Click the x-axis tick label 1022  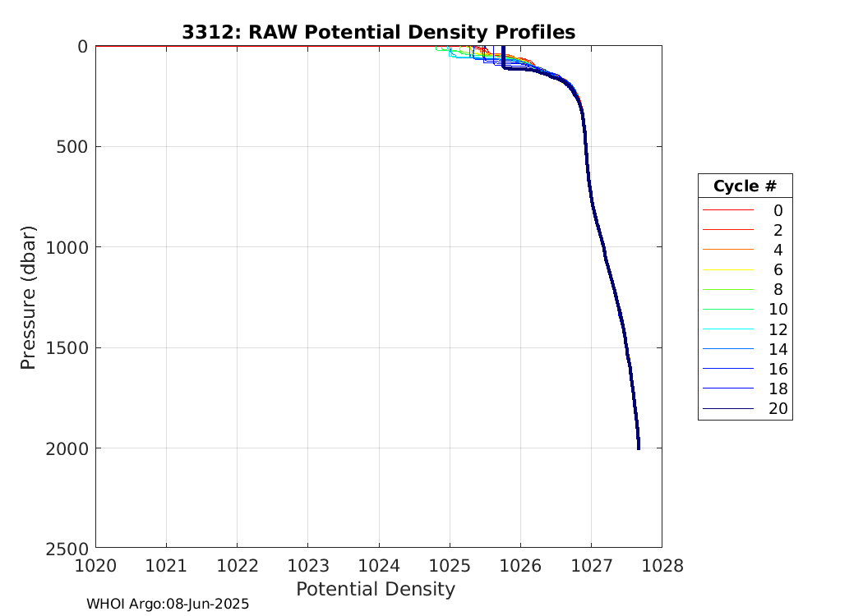point(238,565)
